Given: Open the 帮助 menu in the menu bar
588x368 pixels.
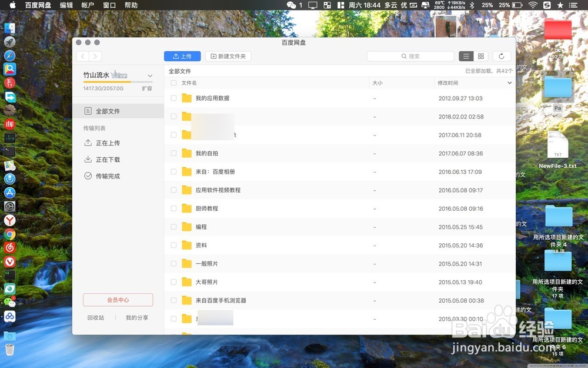Looking at the screenshot, I should pos(132,5).
